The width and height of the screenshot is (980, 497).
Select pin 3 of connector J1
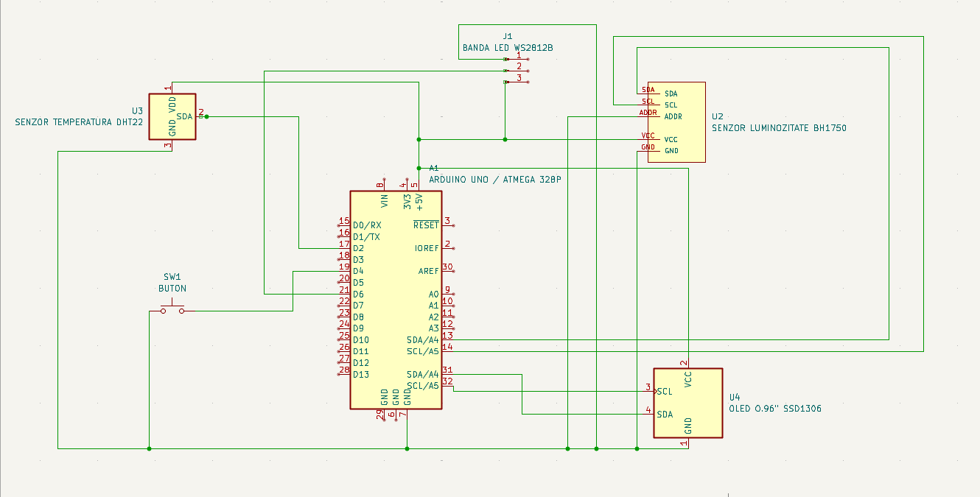point(517,81)
